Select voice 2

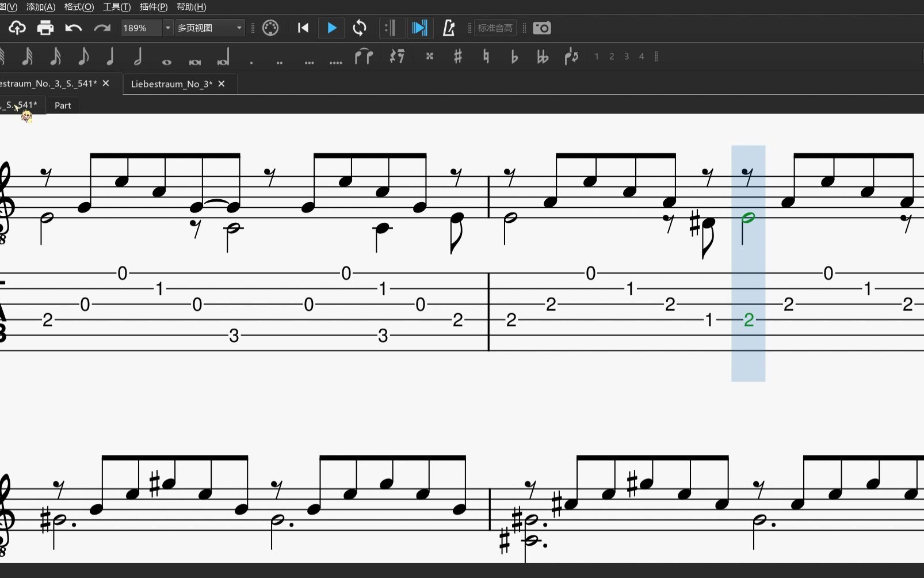pyautogui.click(x=612, y=56)
